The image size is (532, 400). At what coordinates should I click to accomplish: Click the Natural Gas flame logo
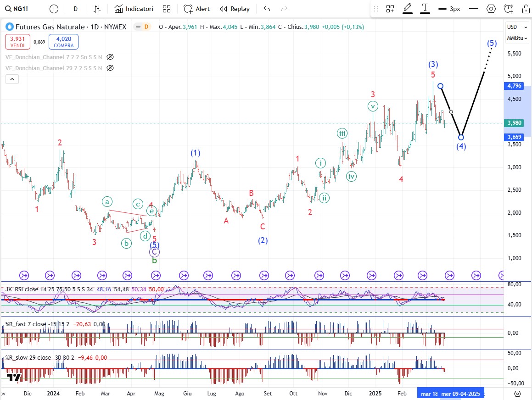[x=10, y=27]
